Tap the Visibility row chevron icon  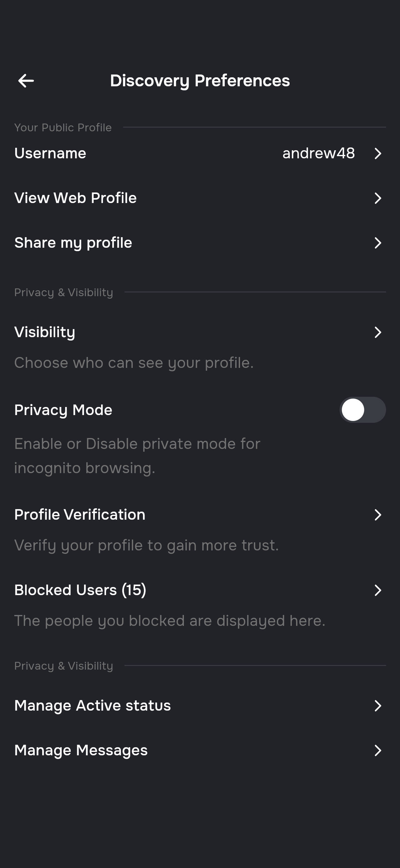point(378,332)
